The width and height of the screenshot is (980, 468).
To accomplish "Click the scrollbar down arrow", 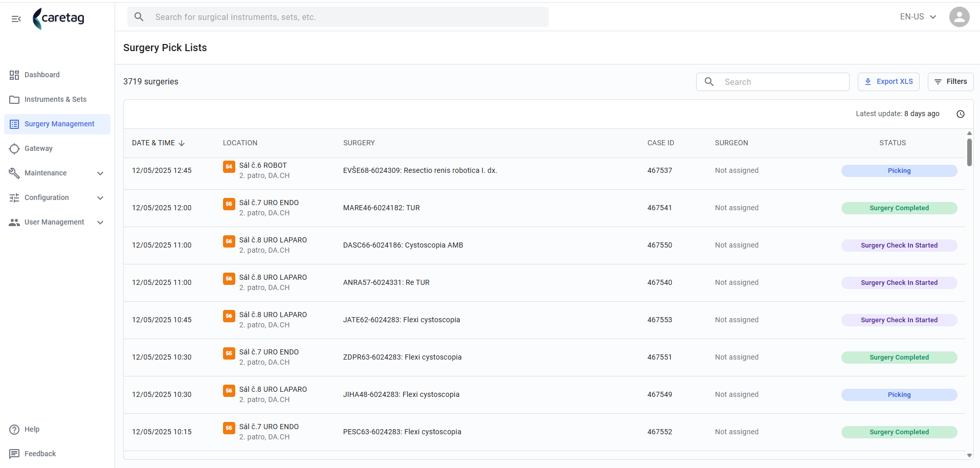I will [x=969, y=455].
